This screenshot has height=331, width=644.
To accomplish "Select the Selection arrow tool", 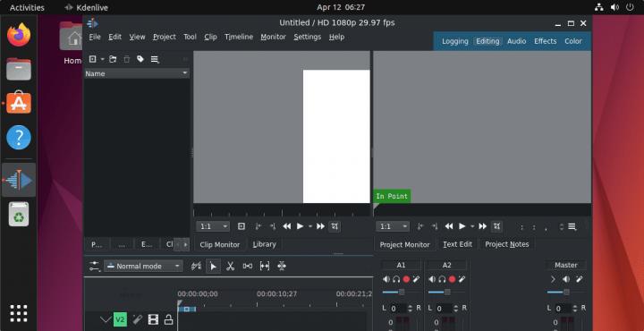I will tap(213, 266).
